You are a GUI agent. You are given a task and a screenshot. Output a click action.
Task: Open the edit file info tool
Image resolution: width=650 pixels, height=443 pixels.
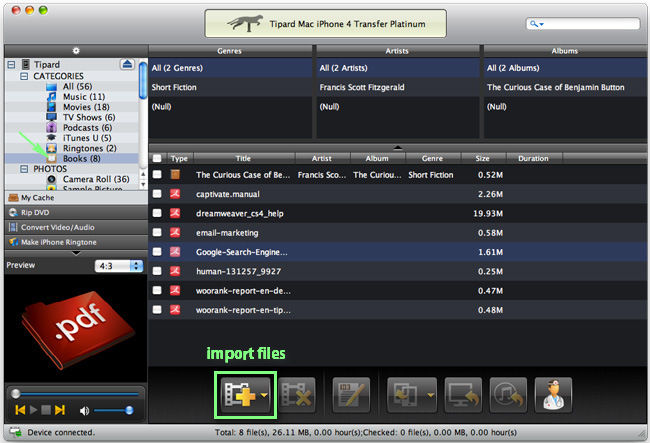click(351, 395)
